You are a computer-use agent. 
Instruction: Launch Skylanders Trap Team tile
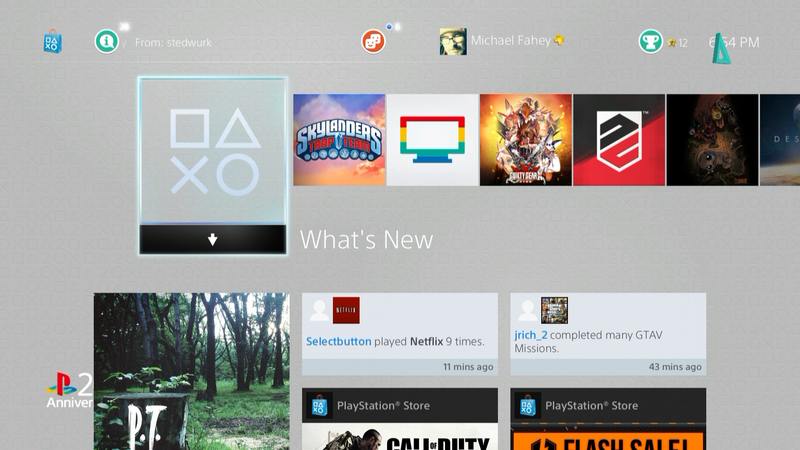pos(339,139)
